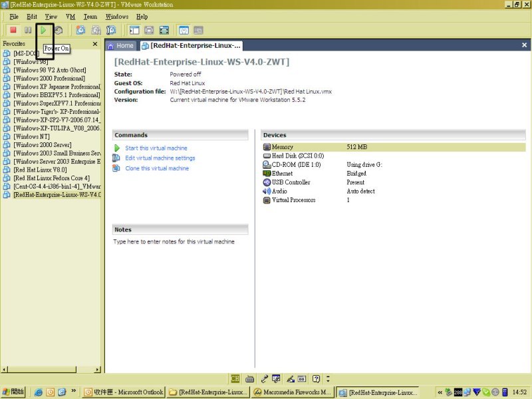This screenshot has height=399, width=532.
Task: Select [Windows-XP-SP2-V7-2006.07.14] favorite
Action: pos(57,120)
